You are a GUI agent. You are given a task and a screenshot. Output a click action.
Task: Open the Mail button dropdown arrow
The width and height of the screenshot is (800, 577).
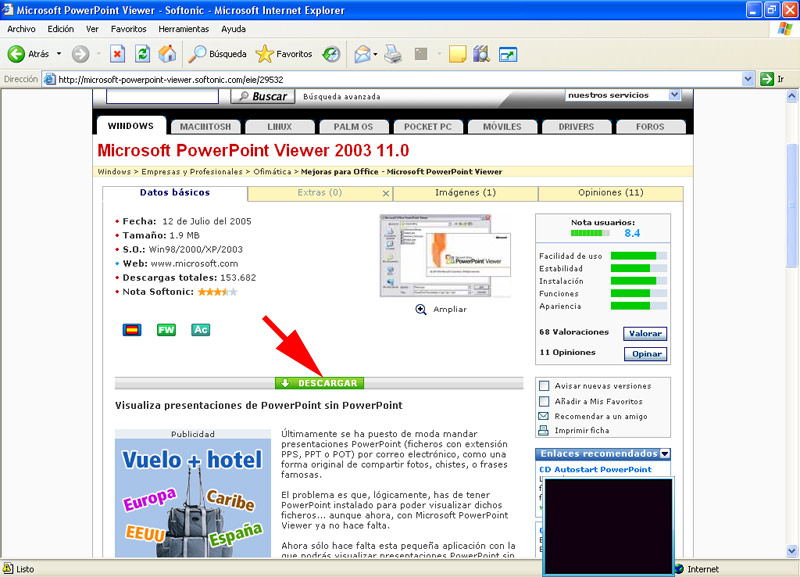coord(376,54)
